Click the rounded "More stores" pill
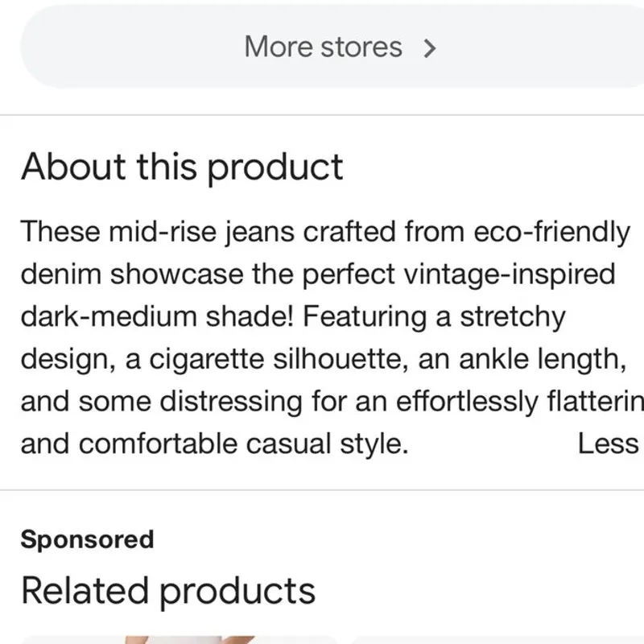 (x=322, y=47)
